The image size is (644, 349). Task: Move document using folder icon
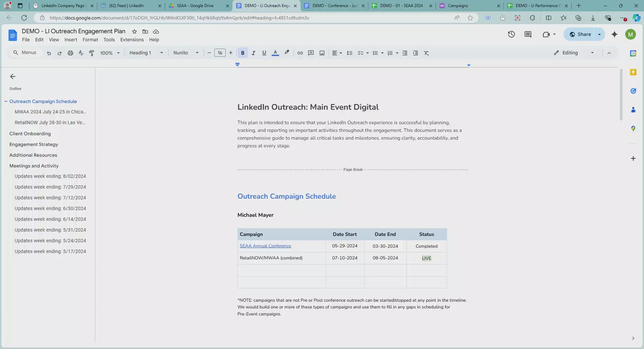(x=145, y=32)
